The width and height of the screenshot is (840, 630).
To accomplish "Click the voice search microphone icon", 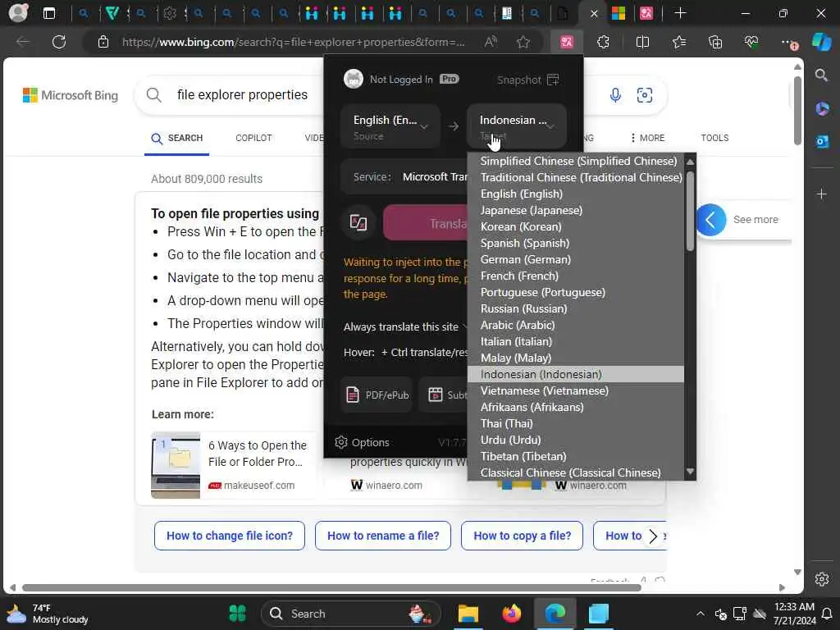I will coord(615,95).
